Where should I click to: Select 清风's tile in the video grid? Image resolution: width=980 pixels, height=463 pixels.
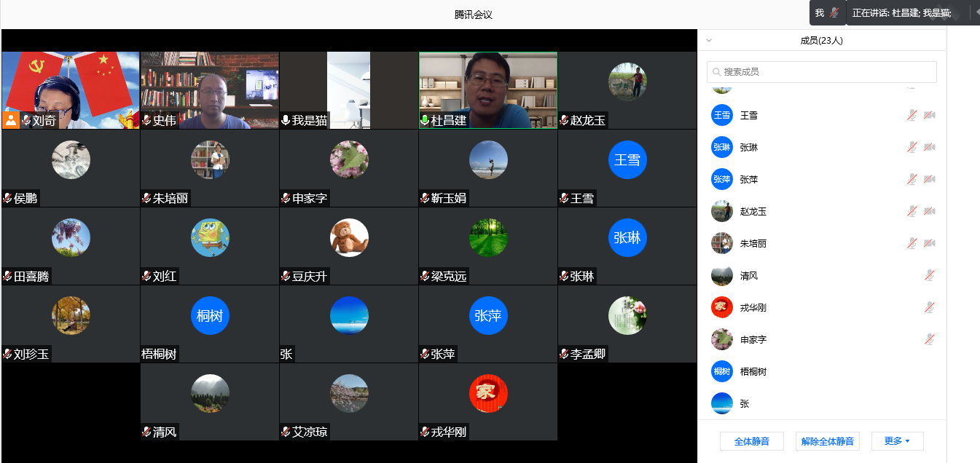210,402
